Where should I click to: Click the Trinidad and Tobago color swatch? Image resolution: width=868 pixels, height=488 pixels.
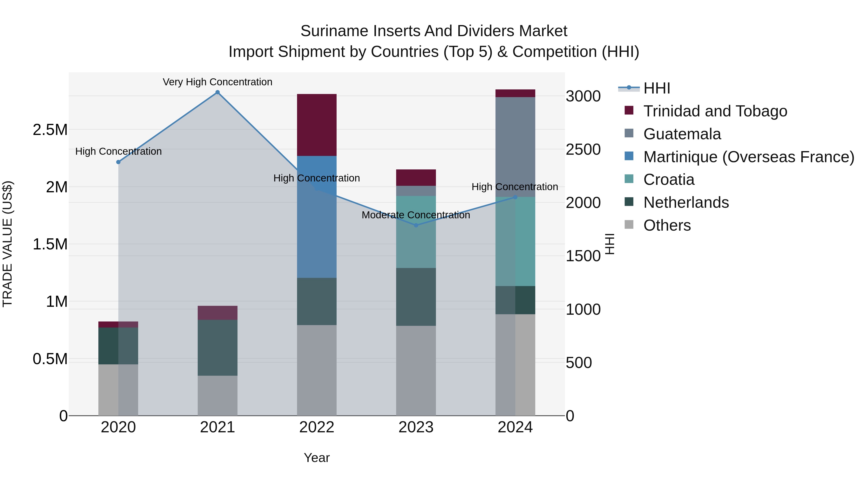(x=629, y=110)
